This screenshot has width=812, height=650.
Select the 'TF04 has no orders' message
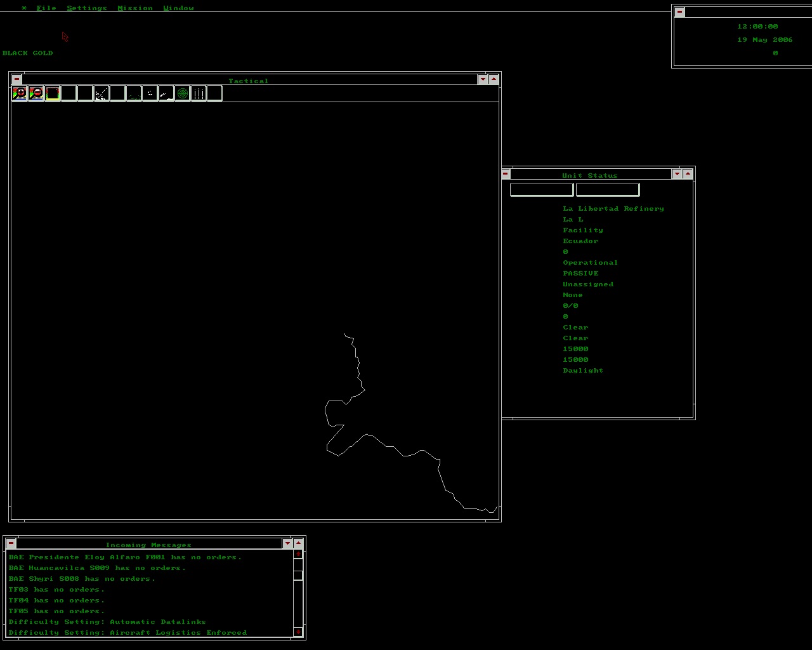click(56, 600)
